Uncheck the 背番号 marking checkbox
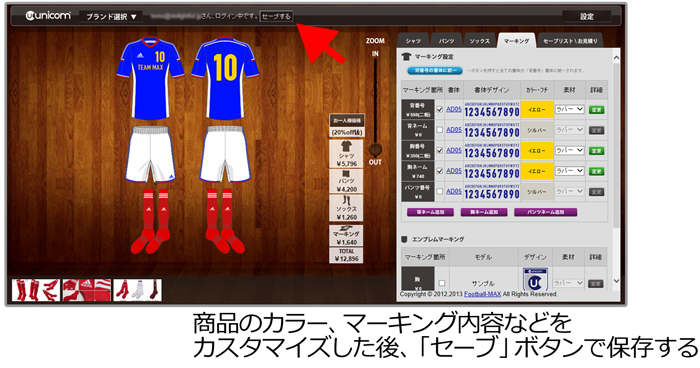This screenshot has width=700, height=368. click(440, 109)
